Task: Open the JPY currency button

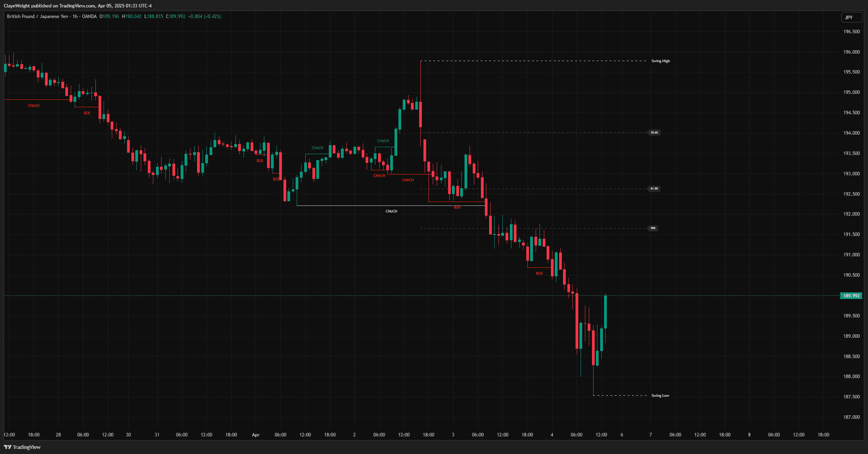Action: click(851, 17)
